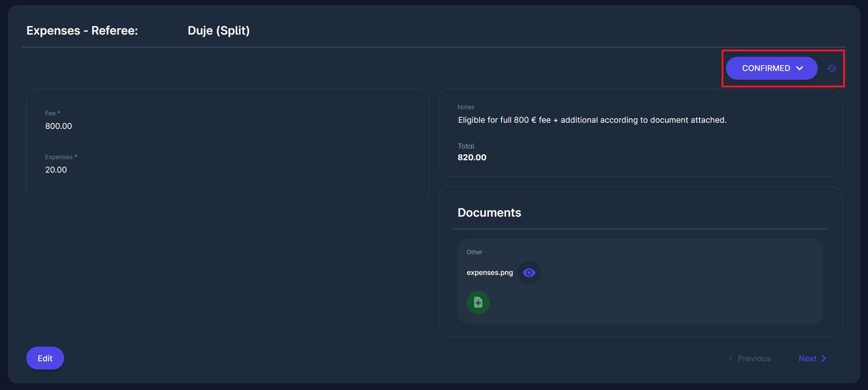Viewport: 868px width, 390px height.
Task: Click the Expenses - Referee page title
Action: pos(82,31)
